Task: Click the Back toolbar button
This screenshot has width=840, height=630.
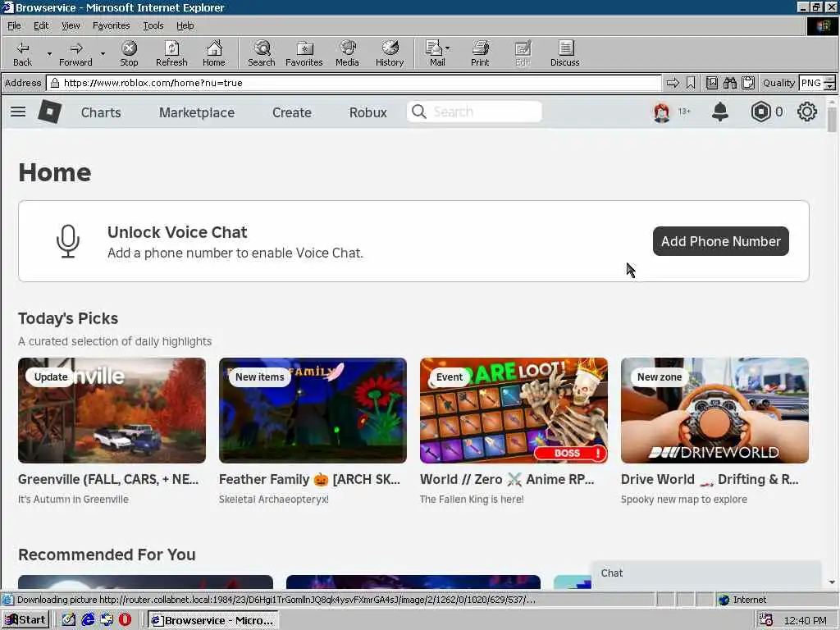Action: point(22,53)
